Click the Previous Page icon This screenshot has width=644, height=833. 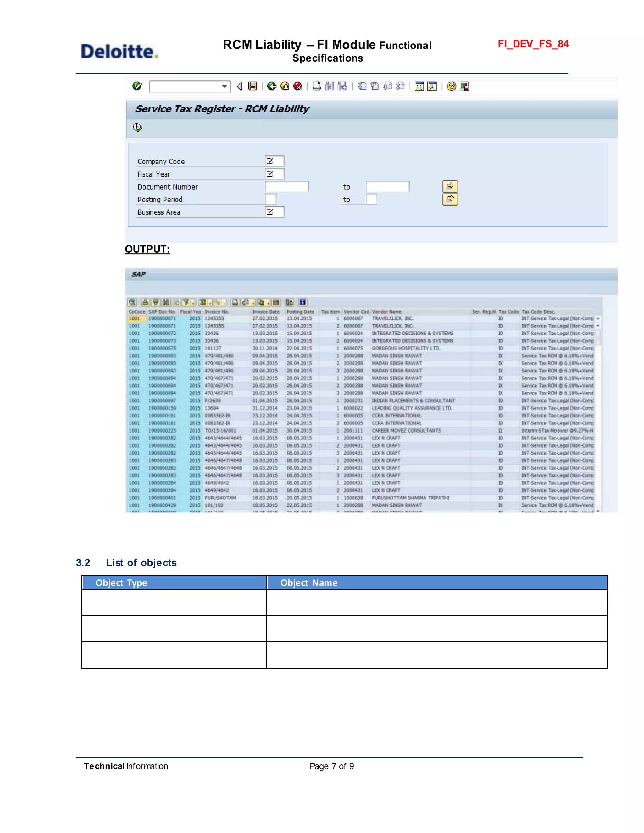pyautogui.click(x=375, y=86)
